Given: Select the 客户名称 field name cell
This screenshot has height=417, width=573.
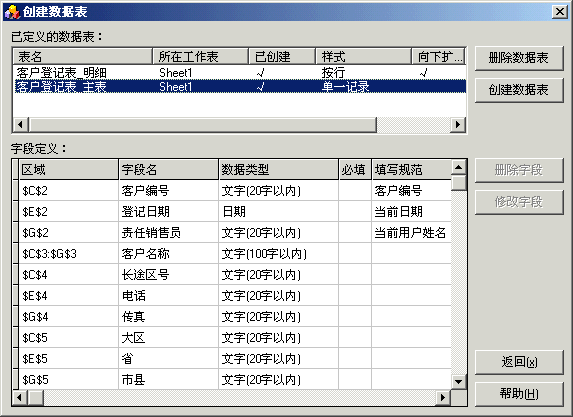Looking at the screenshot, I should (x=169, y=254).
